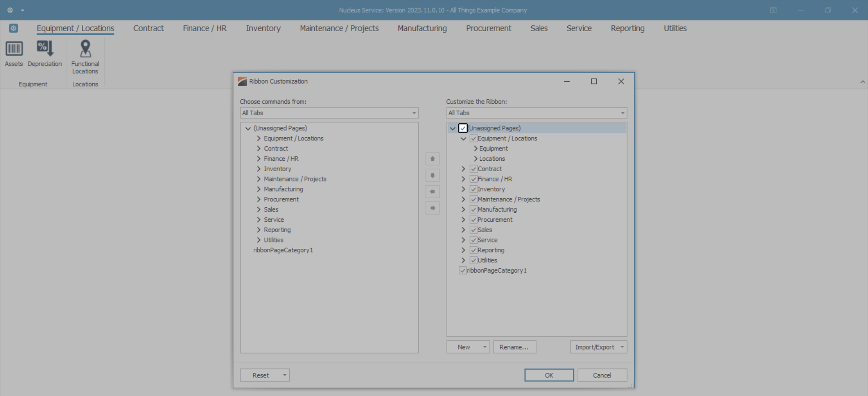
Task: Open the Reset button dropdown arrow
Action: (285, 375)
